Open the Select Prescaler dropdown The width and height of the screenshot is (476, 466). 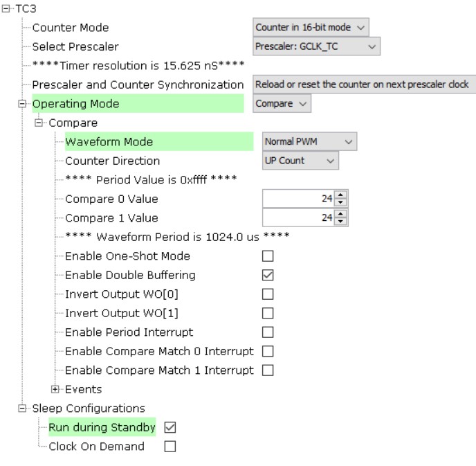point(317,46)
